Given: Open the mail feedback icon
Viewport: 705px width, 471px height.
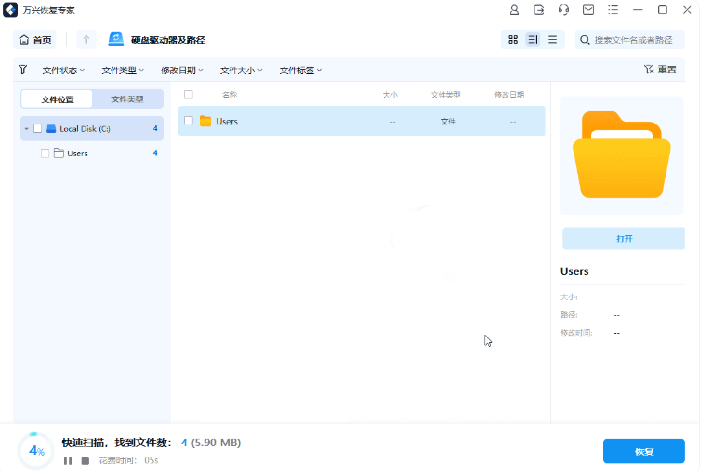Looking at the screenshot, I should coord(588,10).
